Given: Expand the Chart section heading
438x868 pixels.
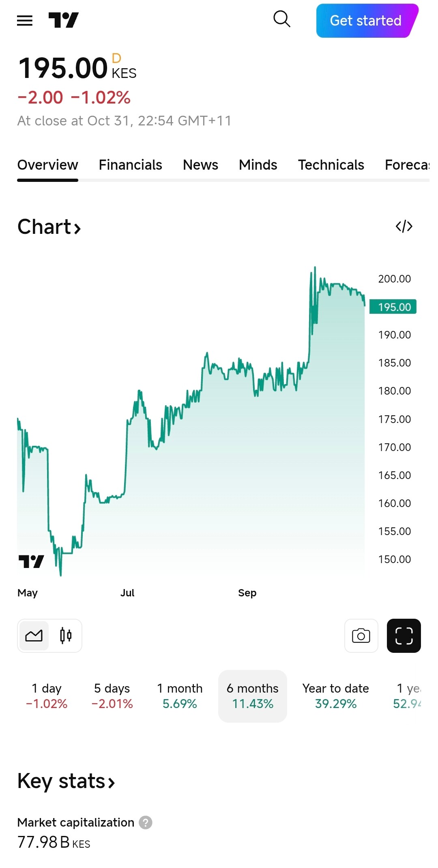Looking at the screenshot, I should coord(49,227).
